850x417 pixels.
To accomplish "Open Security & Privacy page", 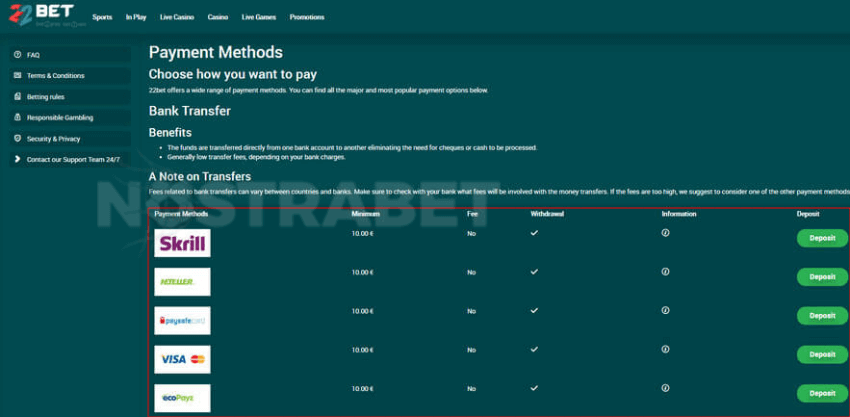I will coord(70,139).
